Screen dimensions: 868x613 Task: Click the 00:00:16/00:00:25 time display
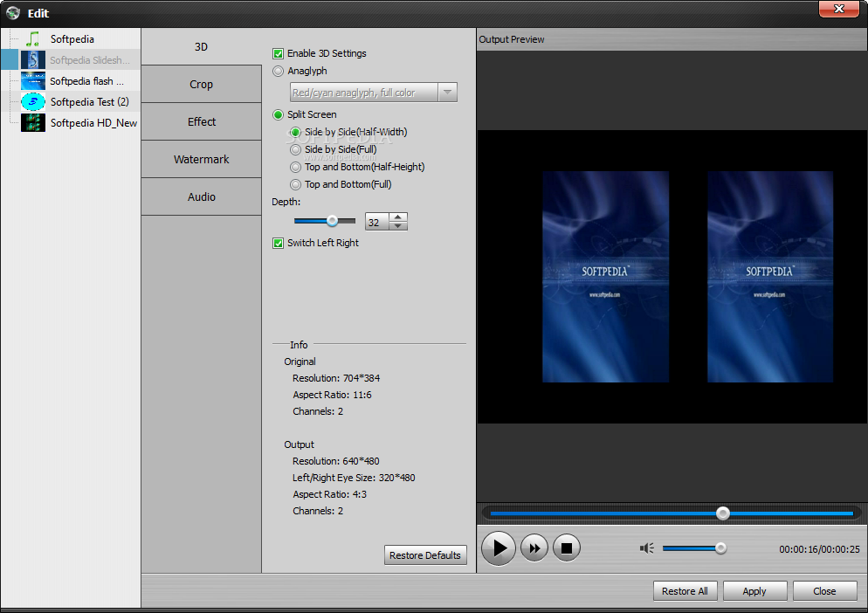point(819,549)
